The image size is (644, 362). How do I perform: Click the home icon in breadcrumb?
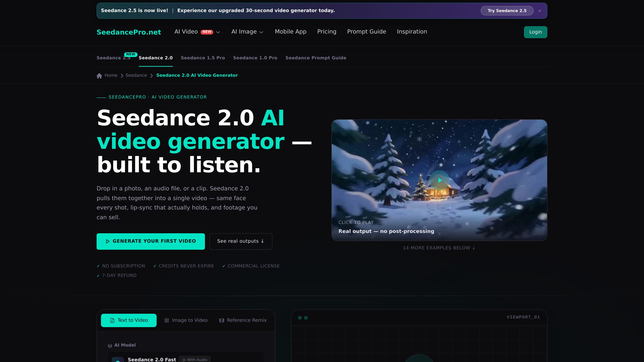click(99, 75)
